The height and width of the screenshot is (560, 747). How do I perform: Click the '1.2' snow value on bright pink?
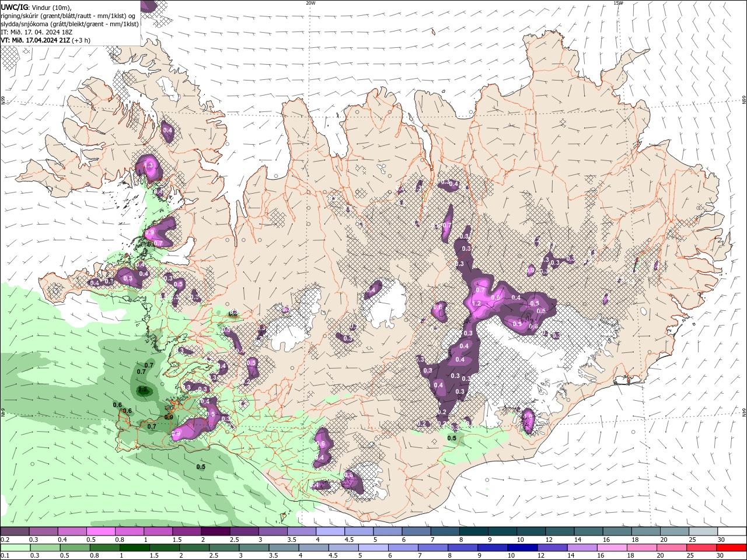pyautogui.click(x=476, y=303)
